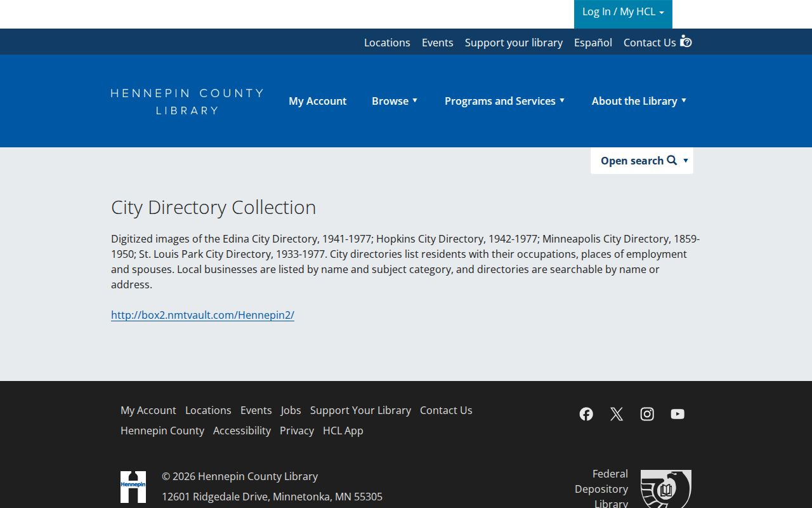Click the Hennepin County H logo

[x=133, y=487]
